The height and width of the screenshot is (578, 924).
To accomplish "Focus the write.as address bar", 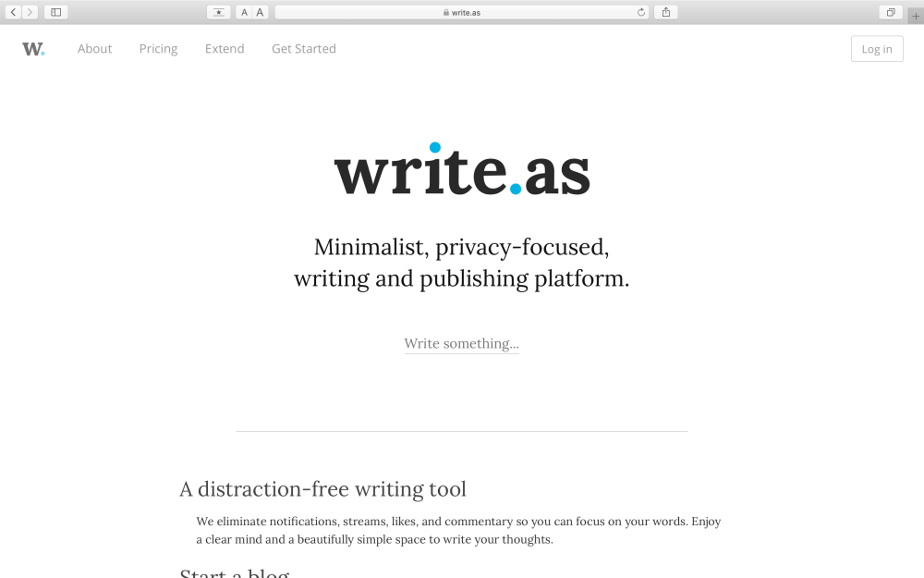I will tap(462, 12).
